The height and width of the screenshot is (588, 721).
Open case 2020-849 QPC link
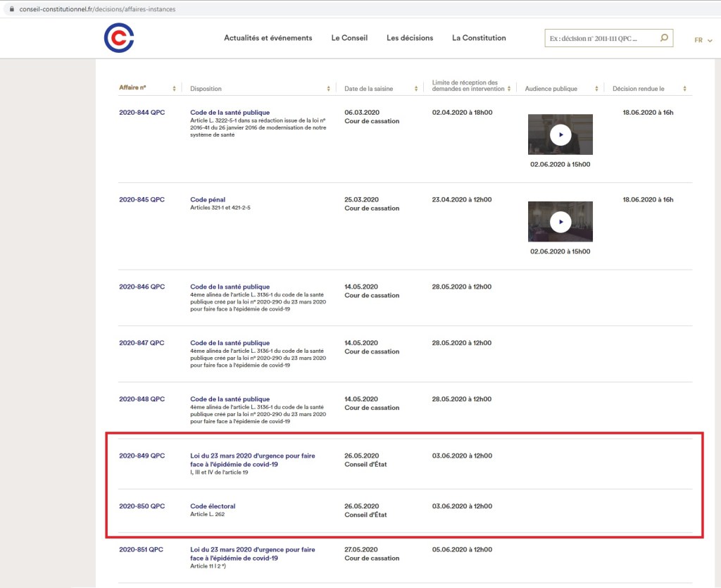click(142, 456)
